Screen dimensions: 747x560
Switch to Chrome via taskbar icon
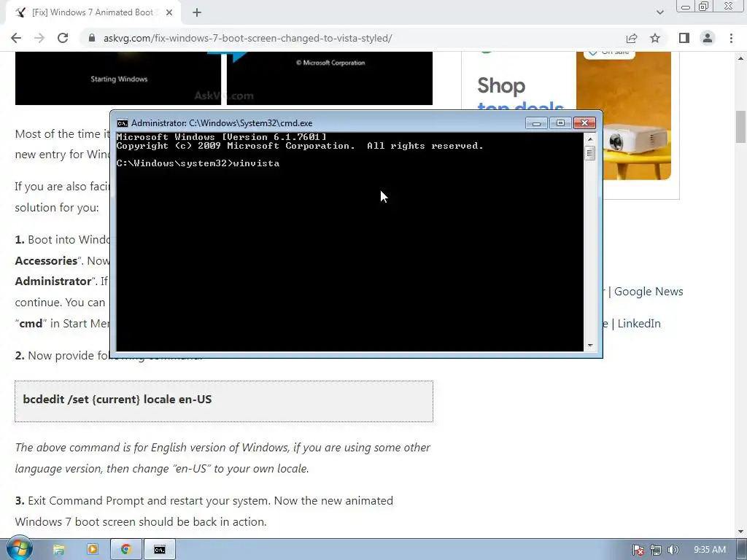coord(126,550)
